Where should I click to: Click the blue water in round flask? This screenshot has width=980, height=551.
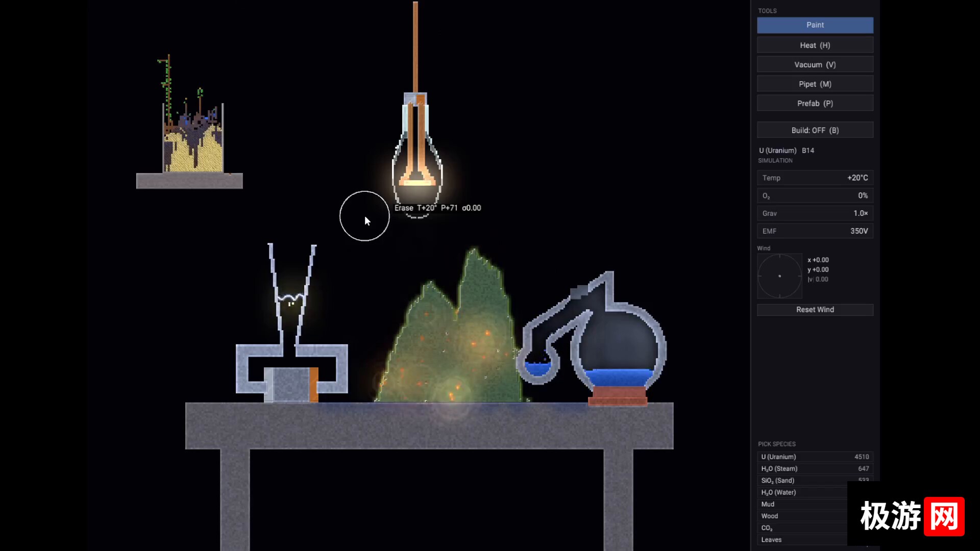point(619,378)
